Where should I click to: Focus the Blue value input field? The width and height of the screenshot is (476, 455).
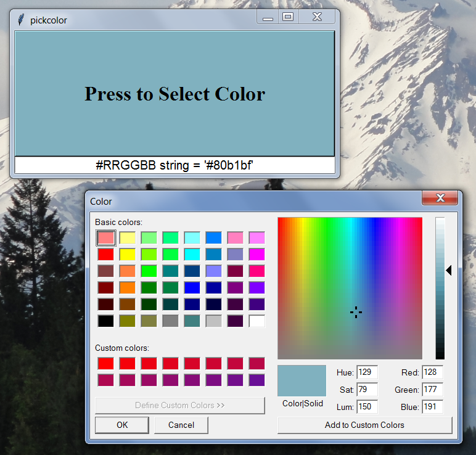[x=432, y=407]
